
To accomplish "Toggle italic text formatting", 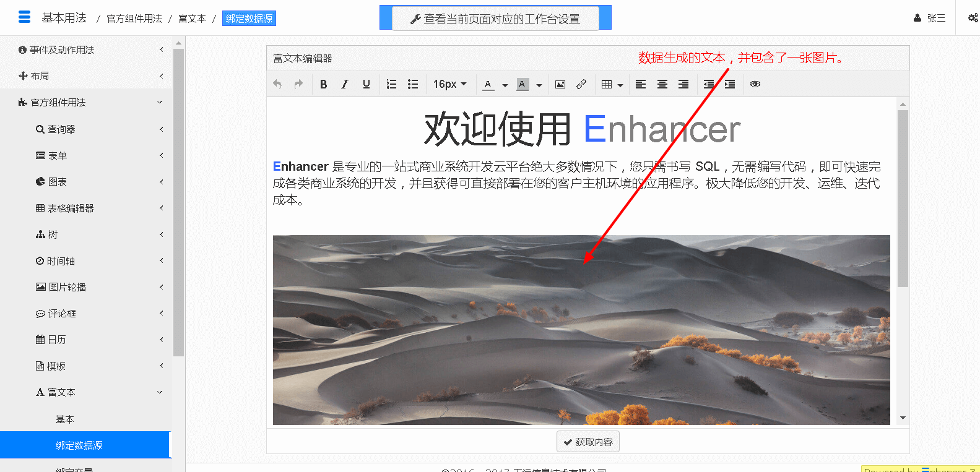I will point(345,84).
